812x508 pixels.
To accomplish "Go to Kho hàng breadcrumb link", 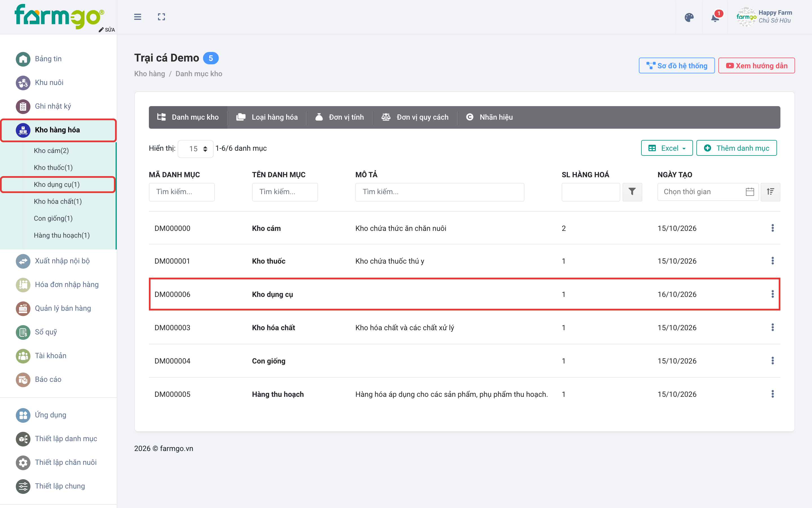I will pos(150,74).
